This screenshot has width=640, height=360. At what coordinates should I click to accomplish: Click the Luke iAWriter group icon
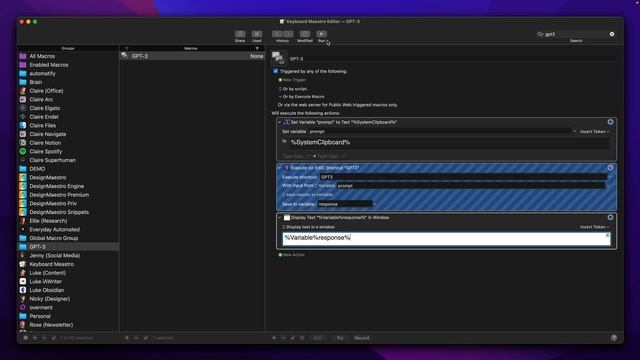click(23, 281)
